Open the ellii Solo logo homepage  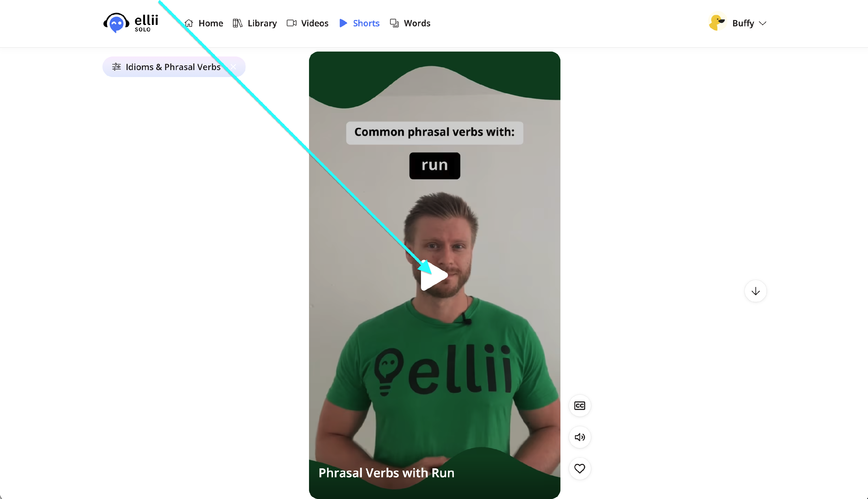click(x=131, y=23)
